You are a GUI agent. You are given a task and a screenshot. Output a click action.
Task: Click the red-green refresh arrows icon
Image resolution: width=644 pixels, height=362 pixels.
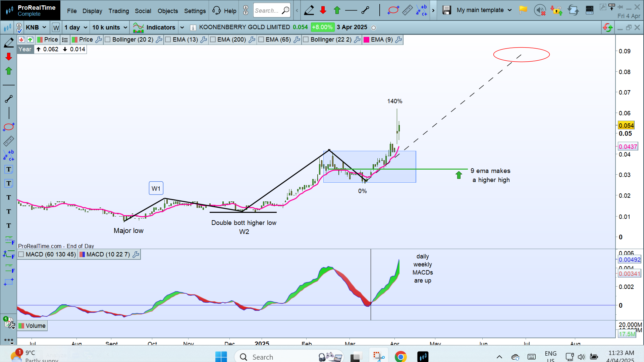[607, 27]
